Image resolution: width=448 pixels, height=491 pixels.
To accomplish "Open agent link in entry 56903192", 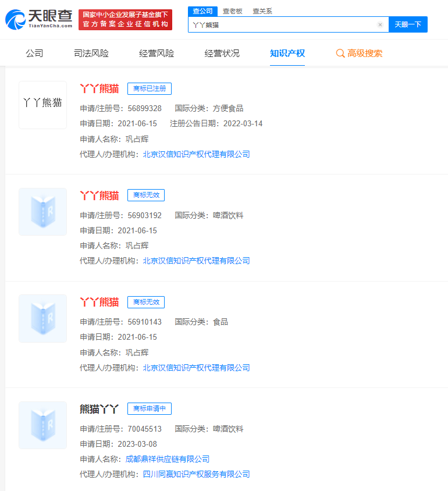I will 196,261.
